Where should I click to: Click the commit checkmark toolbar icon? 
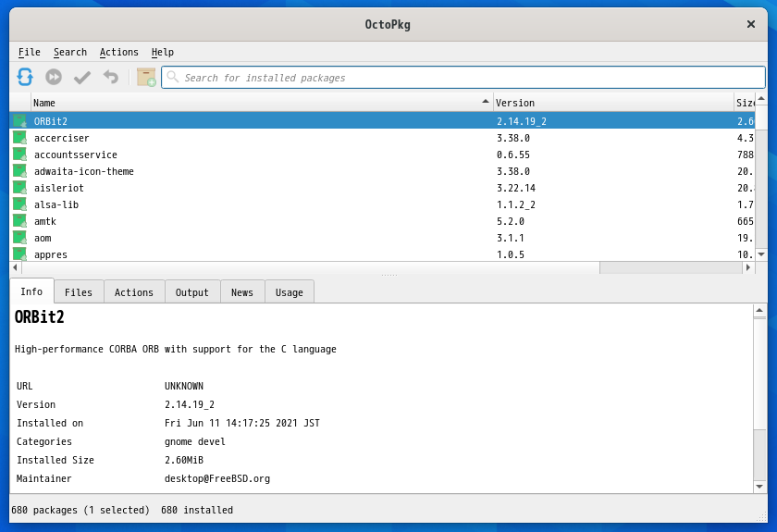[82, 78]
